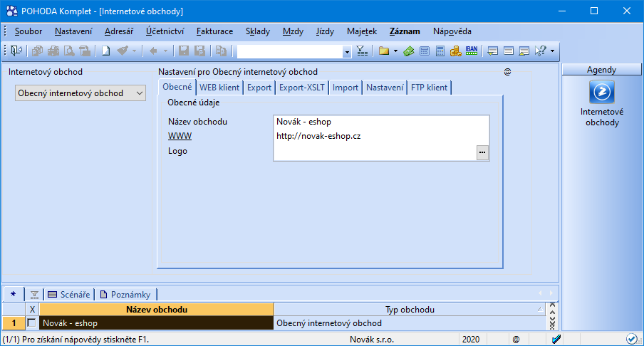Click the IBAN toolbar icon
644x346 pixels.
point(472,51)
